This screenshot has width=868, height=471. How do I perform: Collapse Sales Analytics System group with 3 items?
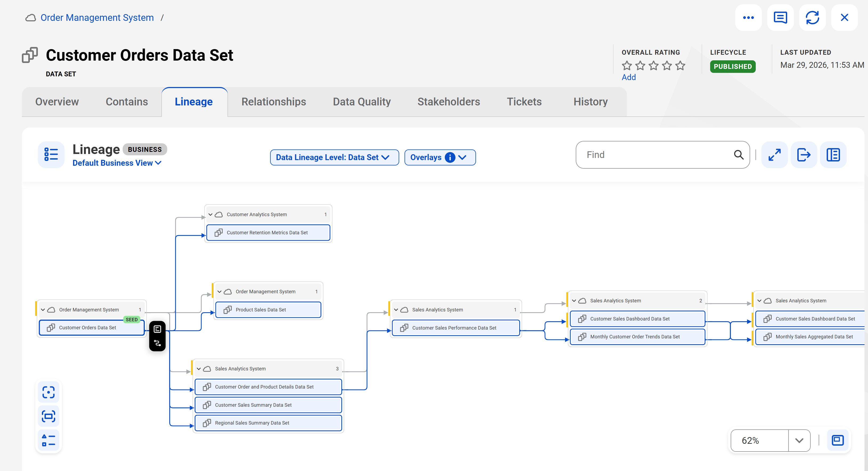click(x=199, y=369)
